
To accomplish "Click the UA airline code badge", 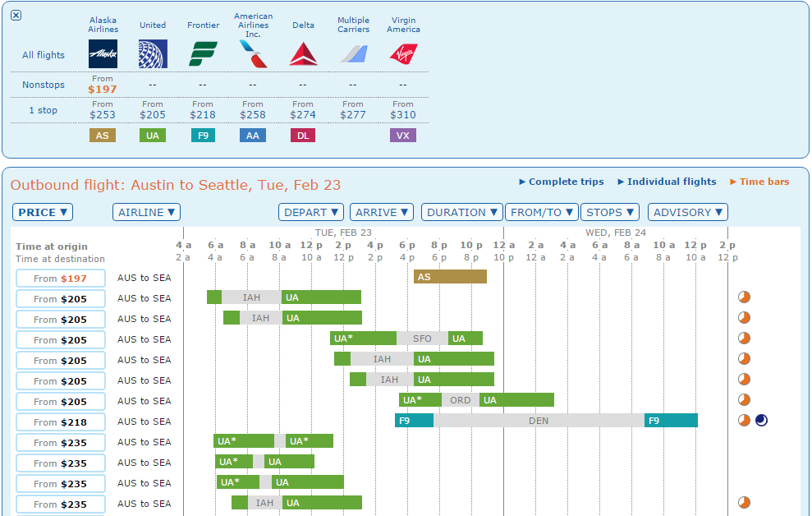I will pyautogui.click(x=153, y=136).
